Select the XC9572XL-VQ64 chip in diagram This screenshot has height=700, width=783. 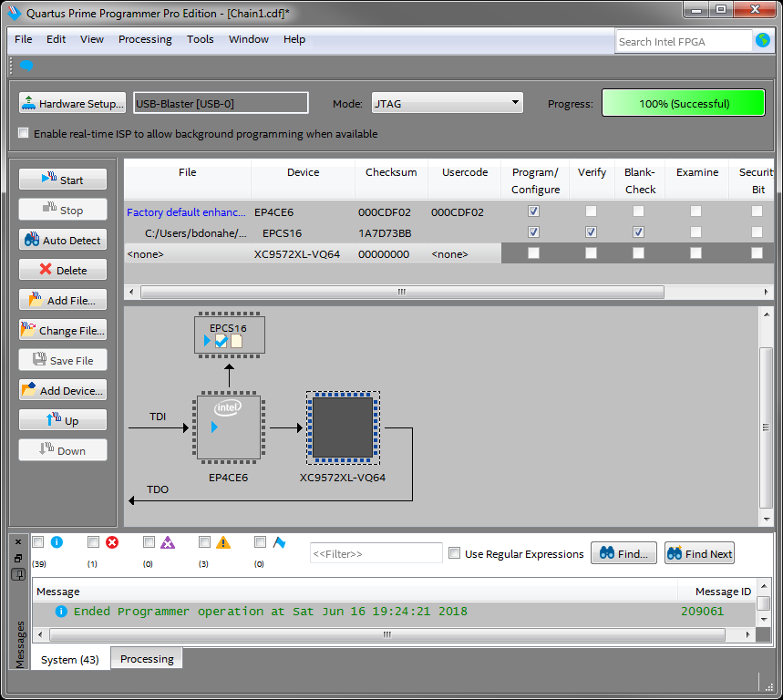(343, 427)
